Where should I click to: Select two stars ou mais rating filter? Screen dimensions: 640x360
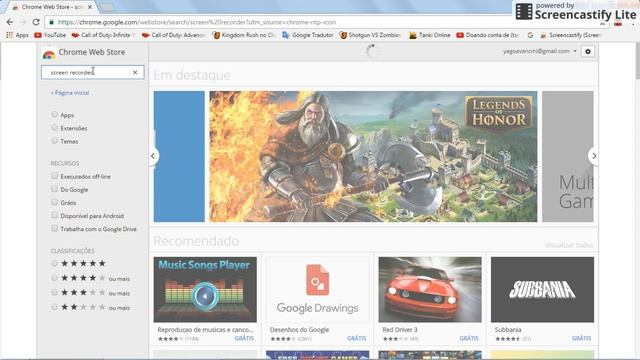point(54,307)
